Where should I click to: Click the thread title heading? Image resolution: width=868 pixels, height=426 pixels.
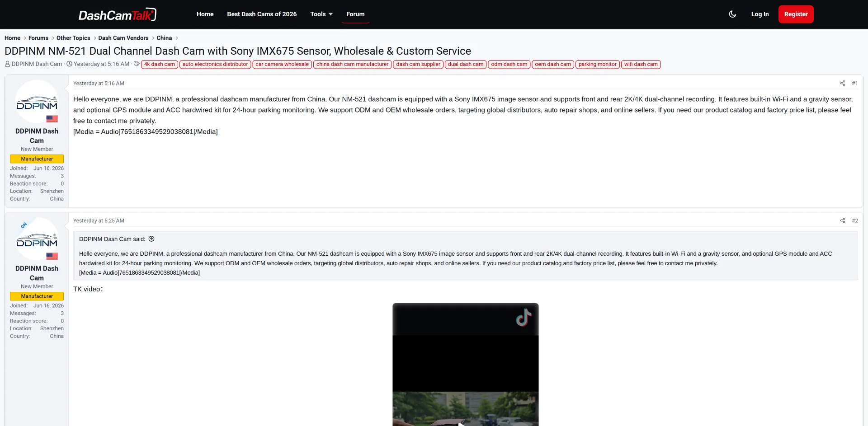(238, 51)
